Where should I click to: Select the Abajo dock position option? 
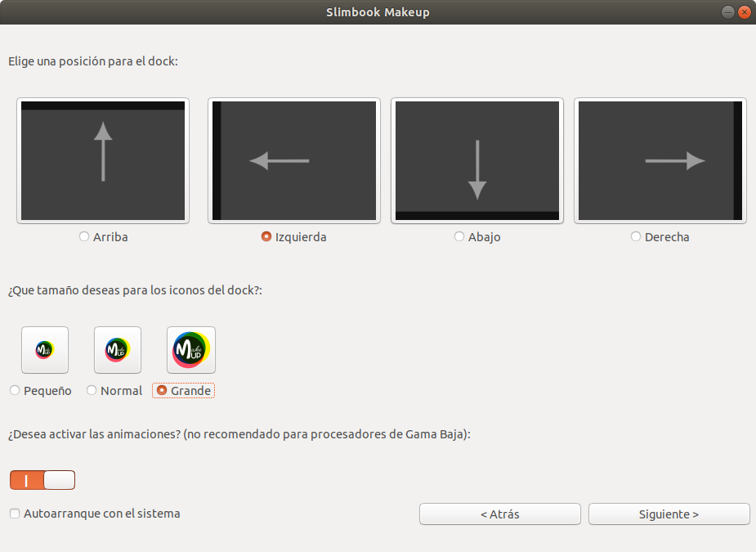click(x=459, y=237)
